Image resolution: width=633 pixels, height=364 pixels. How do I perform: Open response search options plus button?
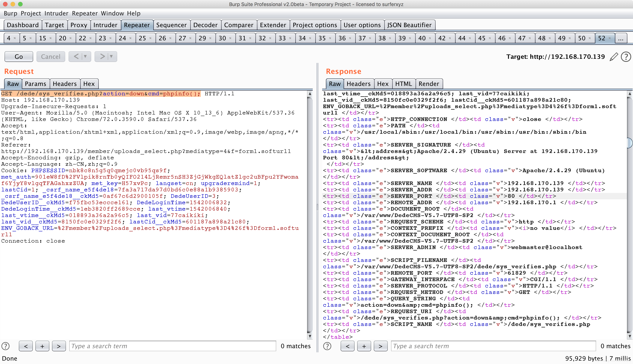pos(364,346)
